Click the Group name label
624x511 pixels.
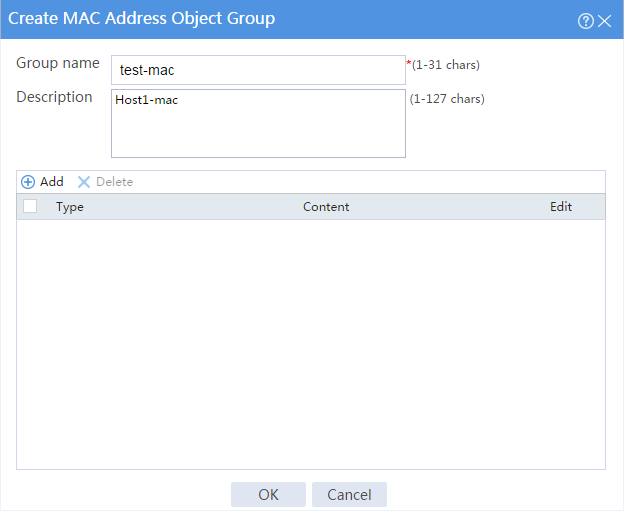click(58, 63)
